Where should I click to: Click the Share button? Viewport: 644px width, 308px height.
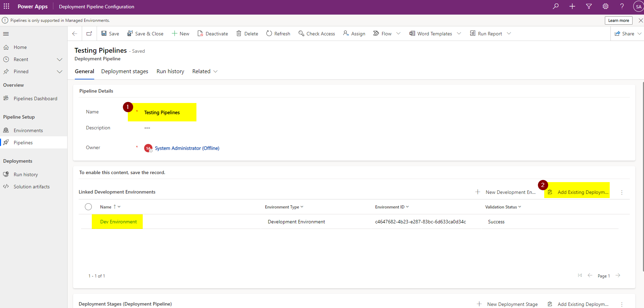(x=624, y=34)
